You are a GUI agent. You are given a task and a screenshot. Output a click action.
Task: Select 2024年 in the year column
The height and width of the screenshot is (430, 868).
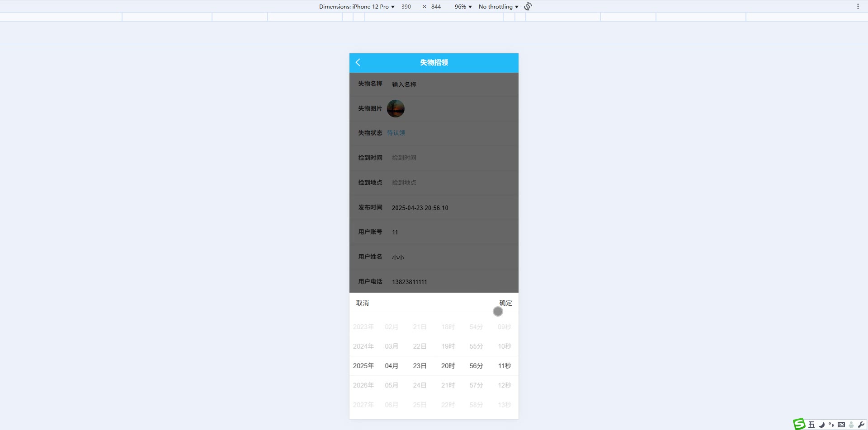tap(363, 346)
